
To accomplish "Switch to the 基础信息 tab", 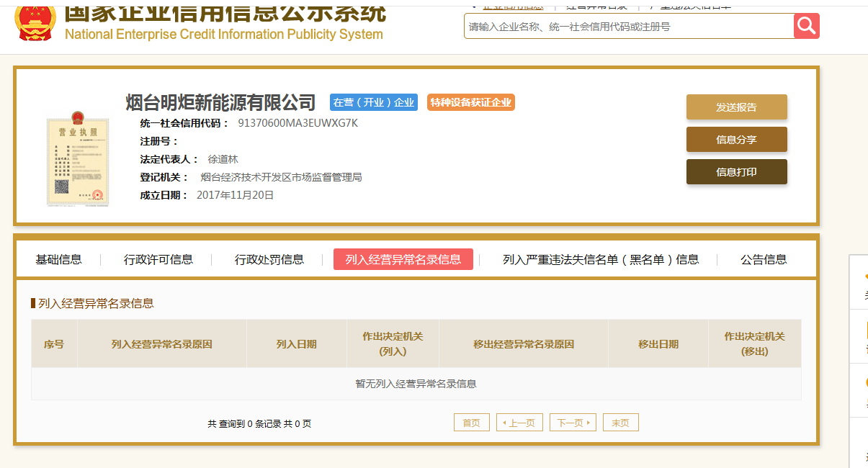I will pos(59,259).
